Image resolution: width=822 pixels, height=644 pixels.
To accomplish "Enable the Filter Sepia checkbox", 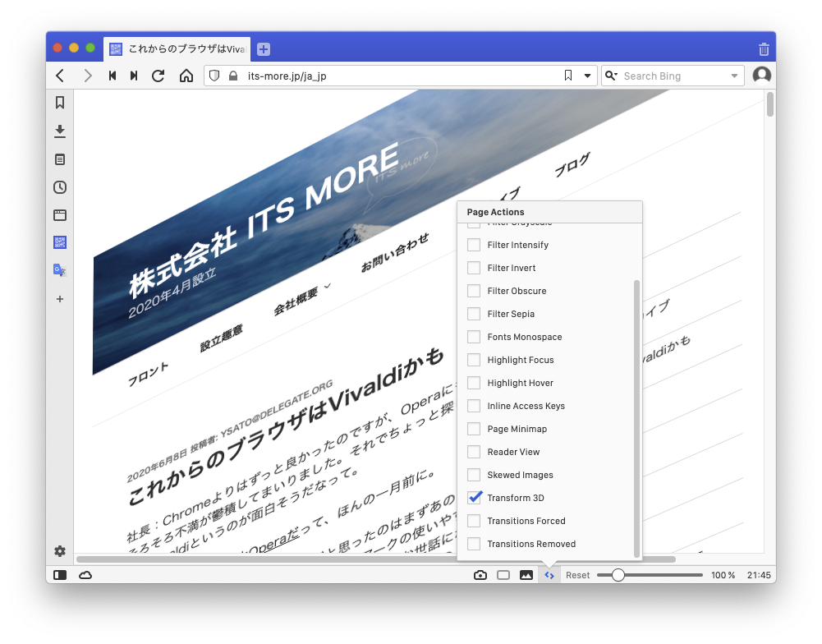I will (x=474, y=314).
